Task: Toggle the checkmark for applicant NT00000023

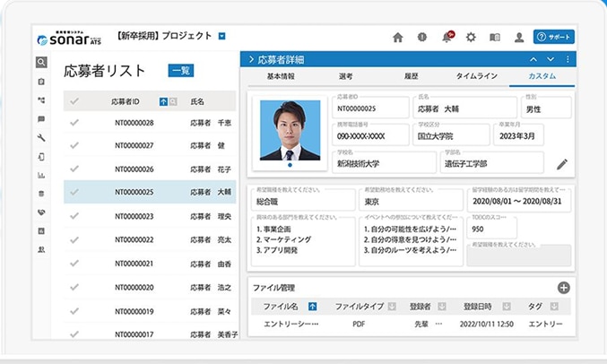Action: [75, 216]
